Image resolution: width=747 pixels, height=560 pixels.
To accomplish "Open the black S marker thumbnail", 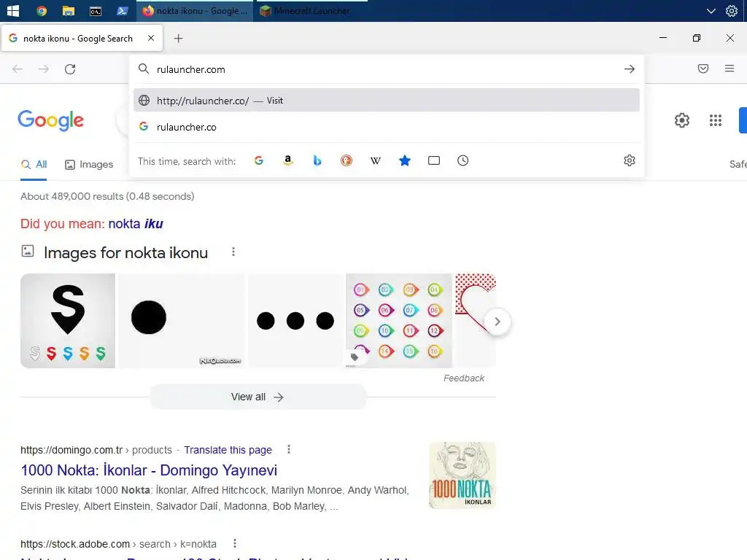I will 68,321.
